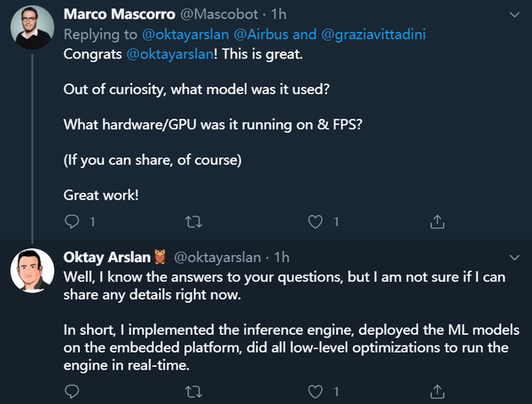
Task: Click the @Mascobot handle
Action: (219, 14)
